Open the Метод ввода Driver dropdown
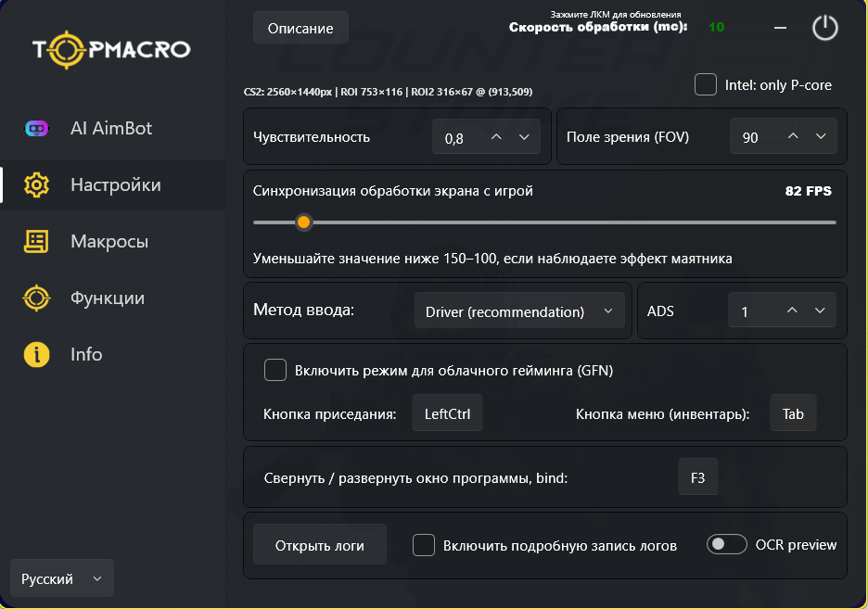Viewport: 868px width, 609px height. [519, 311]
